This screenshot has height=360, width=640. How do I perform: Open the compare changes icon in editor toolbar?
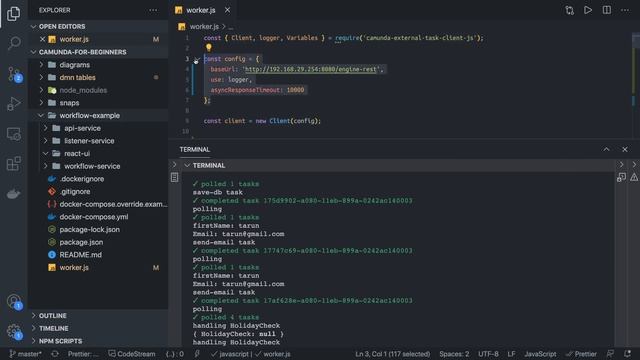(x=569, y=10)
